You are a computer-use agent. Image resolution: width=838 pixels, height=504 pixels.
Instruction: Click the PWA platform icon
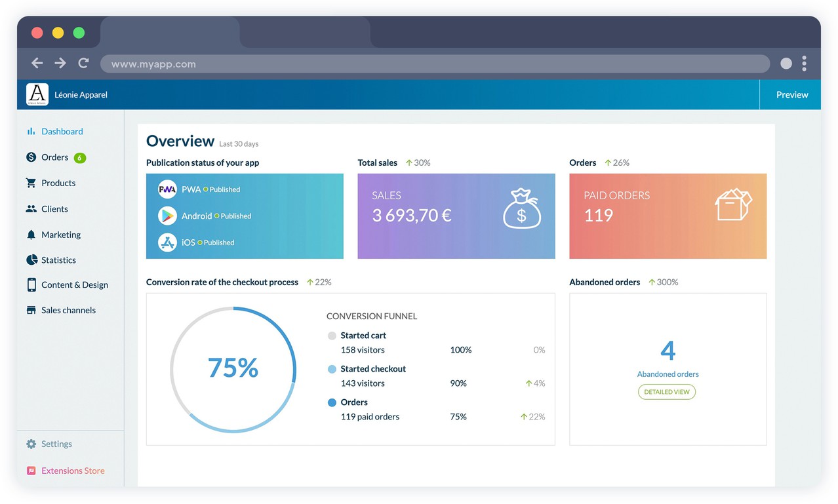[x=167, y=189]
